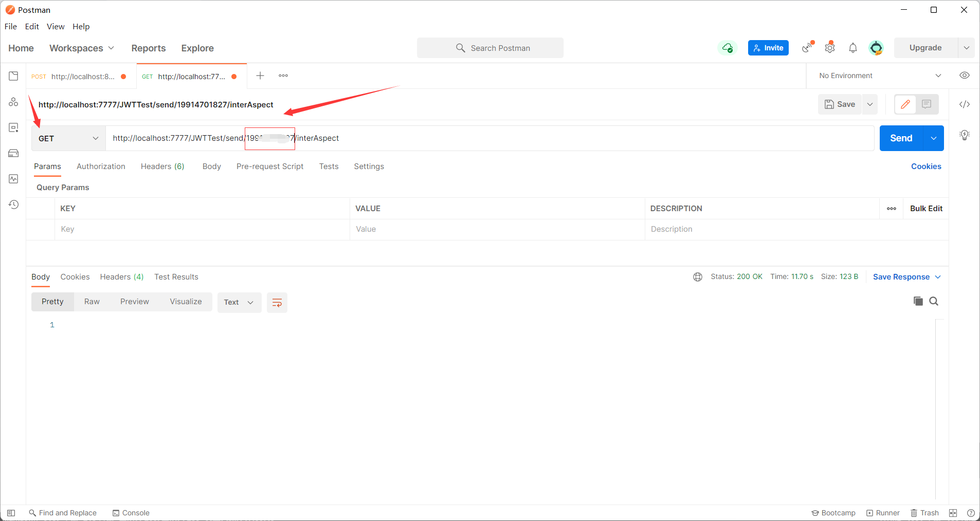Switch response view to Preview

(x=135, y=302)
